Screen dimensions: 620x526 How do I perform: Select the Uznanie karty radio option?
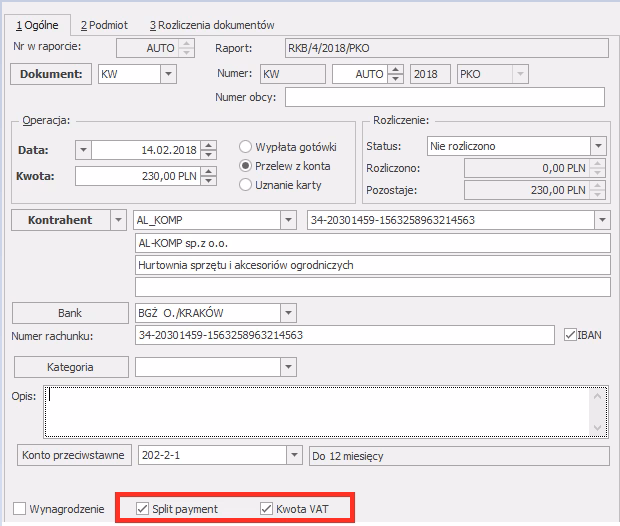[x=245, y=185]
